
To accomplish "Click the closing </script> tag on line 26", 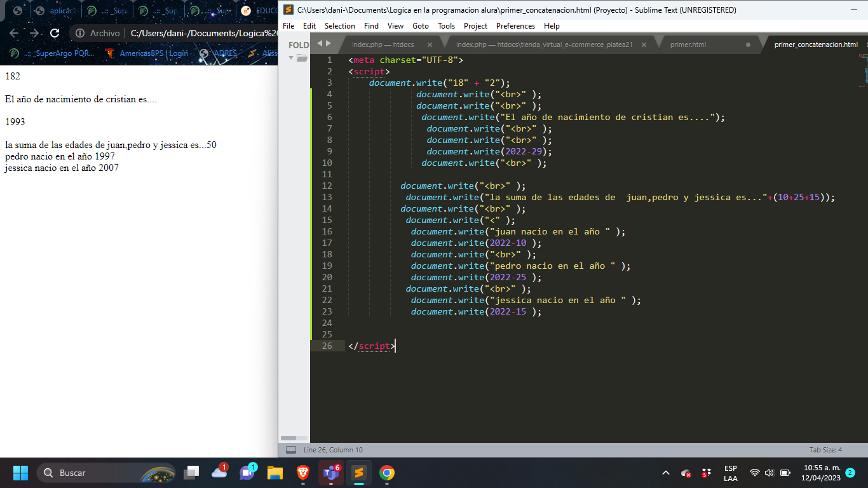I will click(x=372, y=346).
